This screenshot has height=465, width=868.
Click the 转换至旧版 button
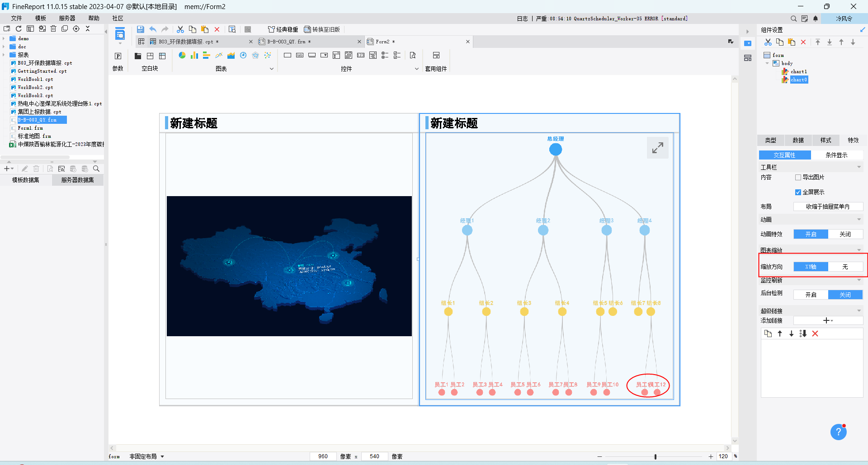pyautogui.click(x=322, y=29)
